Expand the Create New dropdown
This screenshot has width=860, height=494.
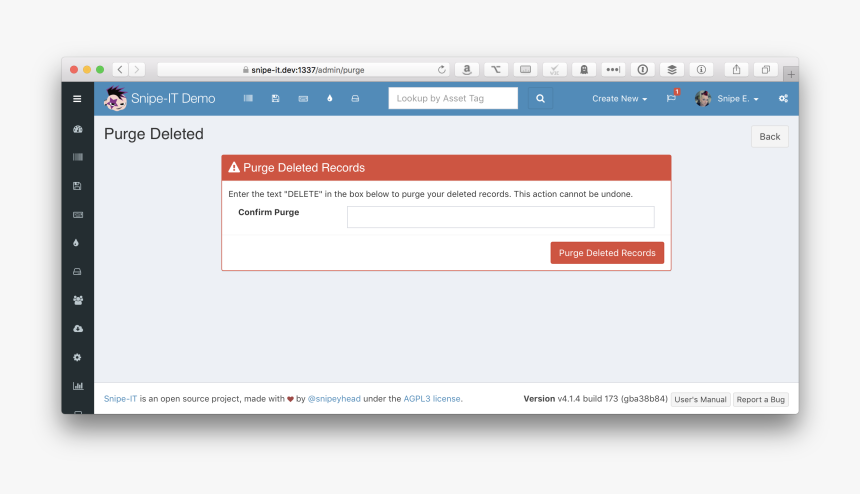(619, 99)
